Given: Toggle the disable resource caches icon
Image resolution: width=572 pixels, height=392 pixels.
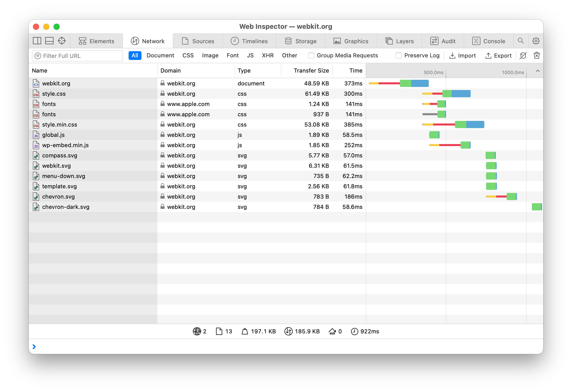Looking at the screenshot, I should pyautogui.click(x=523, y=56).
